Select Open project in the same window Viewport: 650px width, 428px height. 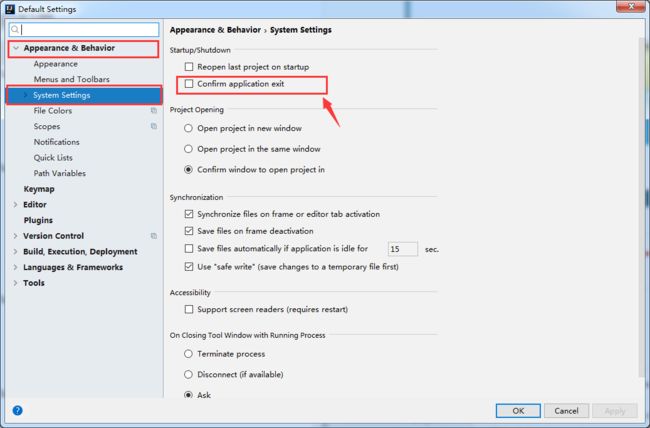(189, 149)
